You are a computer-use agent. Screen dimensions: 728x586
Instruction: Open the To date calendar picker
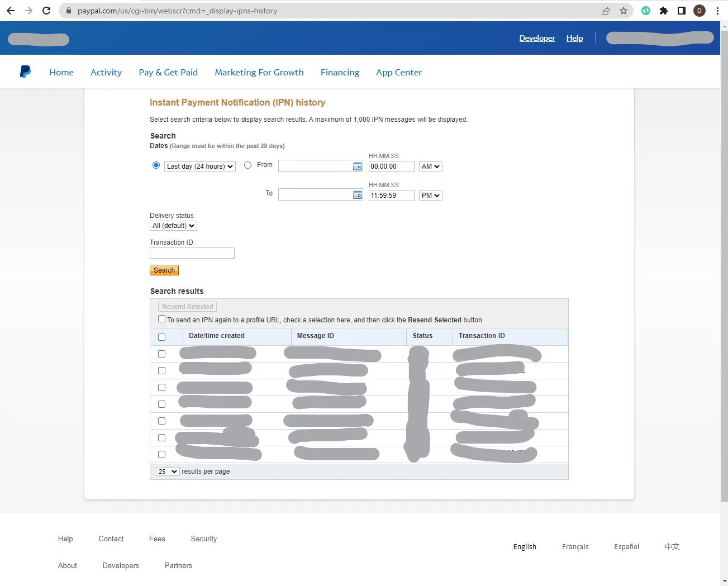[x=358, y=195]
